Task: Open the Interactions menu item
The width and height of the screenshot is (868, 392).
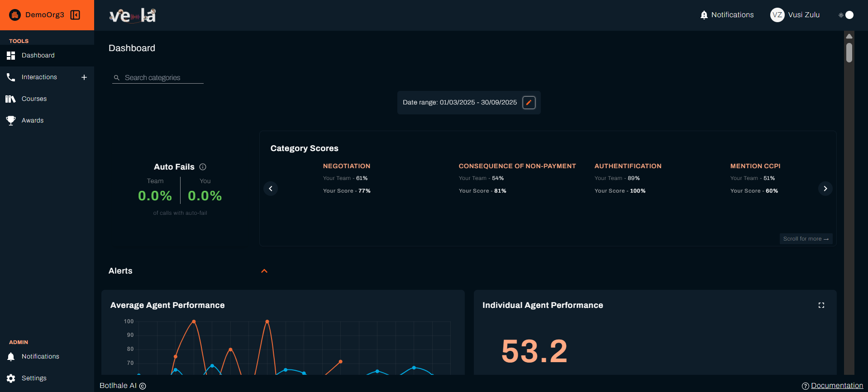Action: tap(39, 77)
